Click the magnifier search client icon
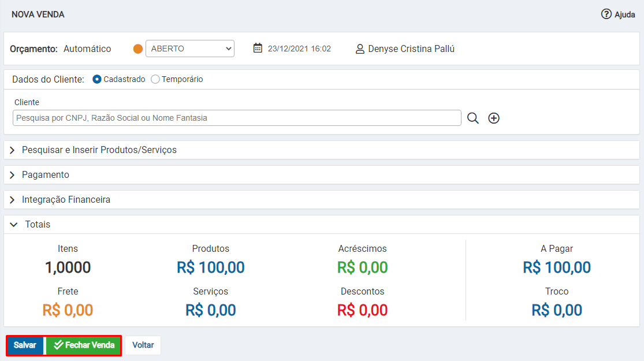This screenshot has width=644, height=361. (x=472, y=118)
